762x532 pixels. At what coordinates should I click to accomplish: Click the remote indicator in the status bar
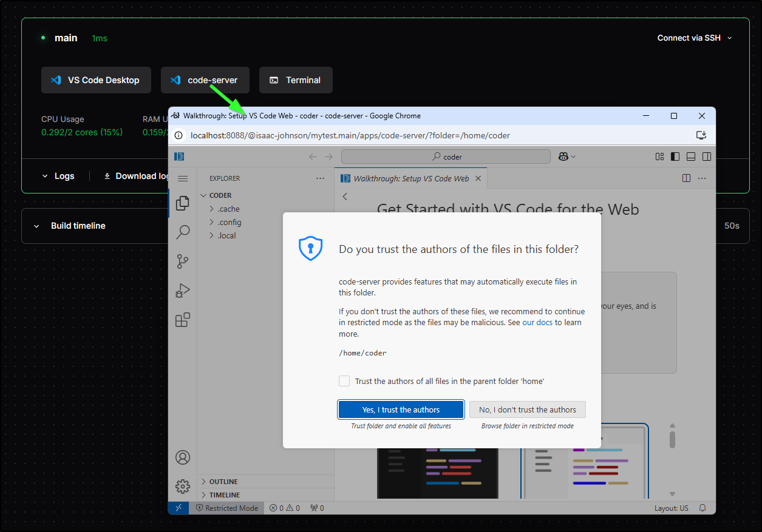click(x=179, y=508)
